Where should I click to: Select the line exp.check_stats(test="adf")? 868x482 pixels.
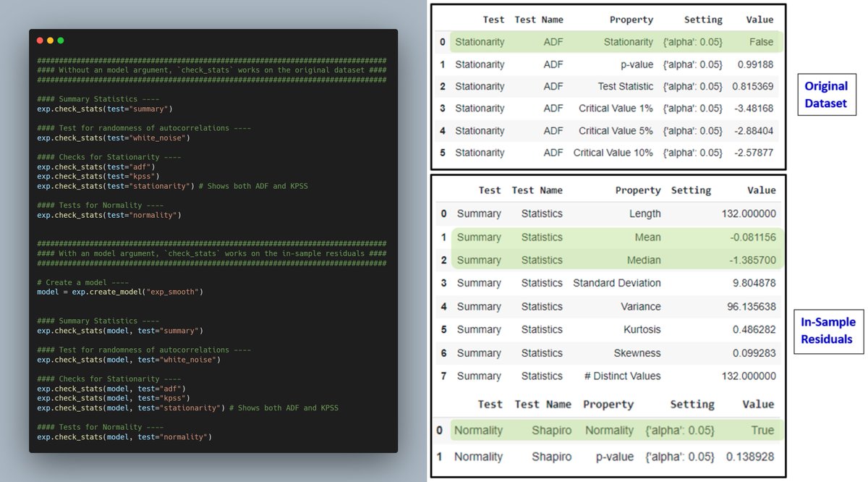pos(96,166)
